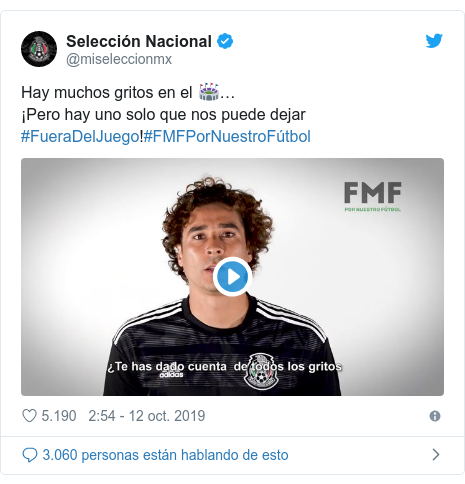The width and height of the screenshot is (465, 484).
Task: Expand the conversation with the right chevron
Action: [x=436, y=455]
